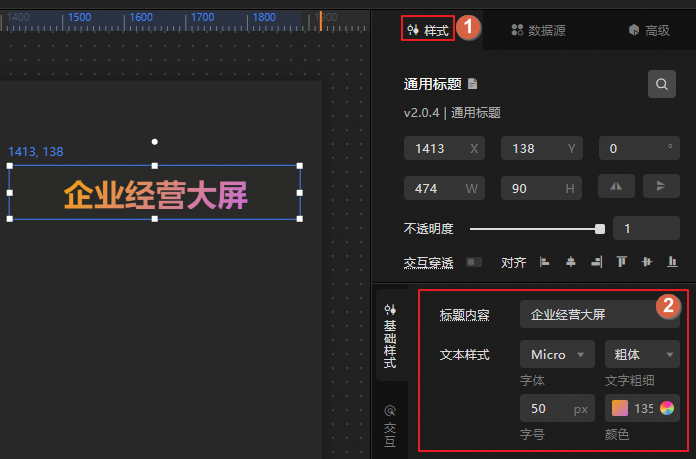Edit the font size field 50
Viewport: 696px width, 459px height.
tap(557, 408)
